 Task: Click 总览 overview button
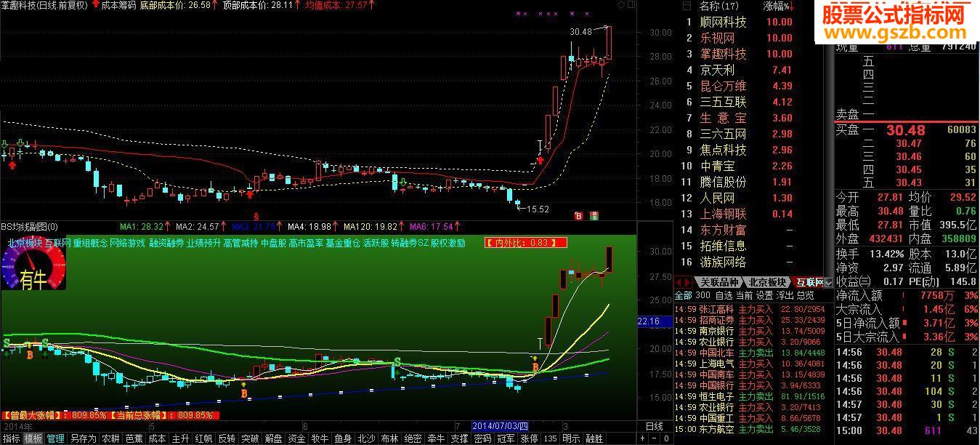(x=805, y=295)
